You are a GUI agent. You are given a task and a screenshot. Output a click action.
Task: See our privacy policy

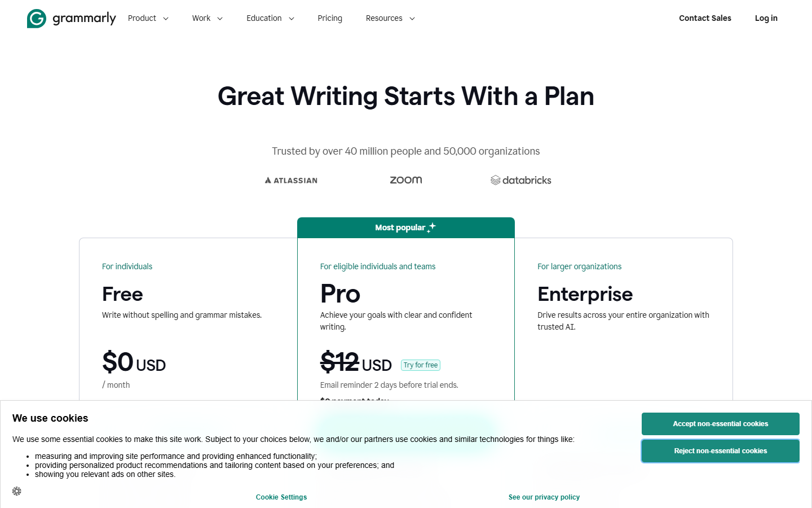pyautogui.click(x=544, y=497)
